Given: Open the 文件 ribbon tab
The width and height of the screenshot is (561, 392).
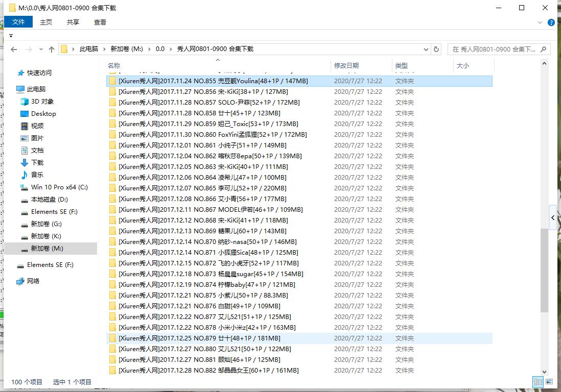Looking at the screenshot, I should (18, 22).
